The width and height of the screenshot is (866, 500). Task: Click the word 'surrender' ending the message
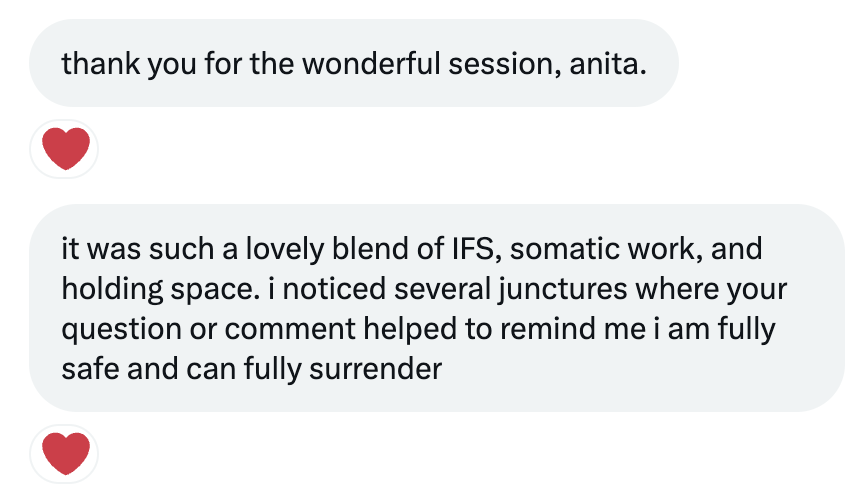tap(376, 369)
